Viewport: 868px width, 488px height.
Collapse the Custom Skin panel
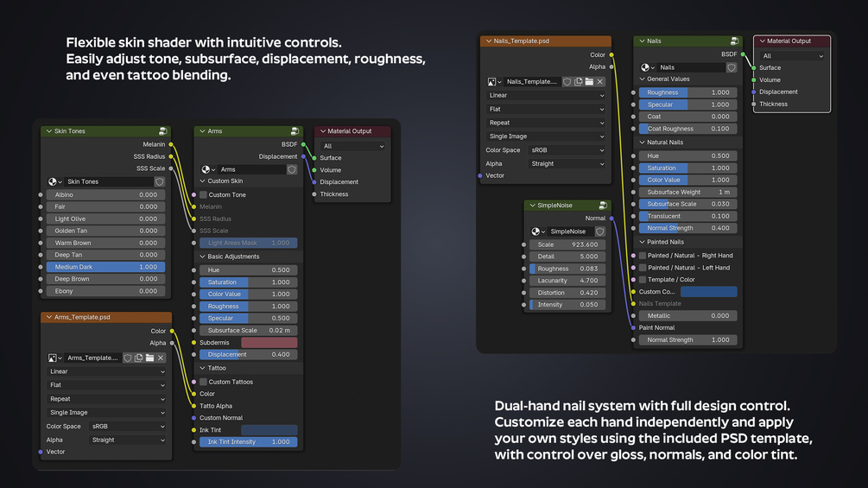(x=203, y=181)
